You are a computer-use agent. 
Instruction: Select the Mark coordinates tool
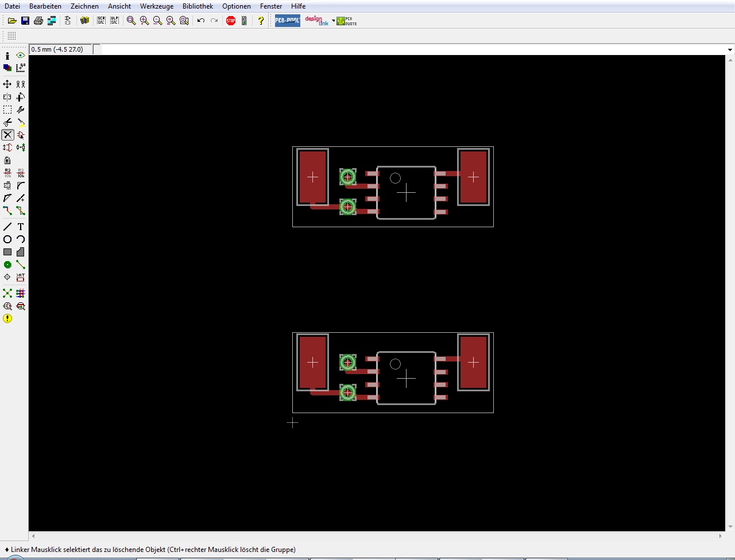pyautogui.click(x=21, y=68)
